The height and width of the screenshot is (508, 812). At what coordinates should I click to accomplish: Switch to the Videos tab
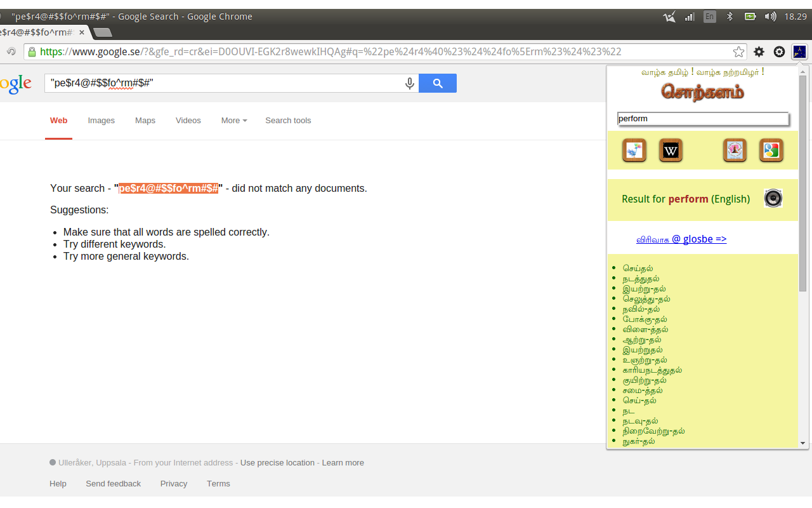(x=188, y=121)
